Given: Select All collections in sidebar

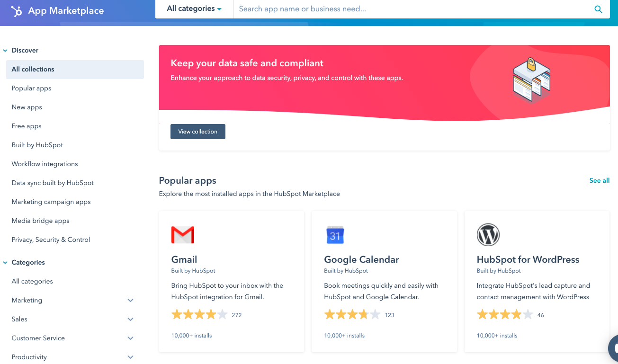Looking at the screenshot, I should click(75, 69).
